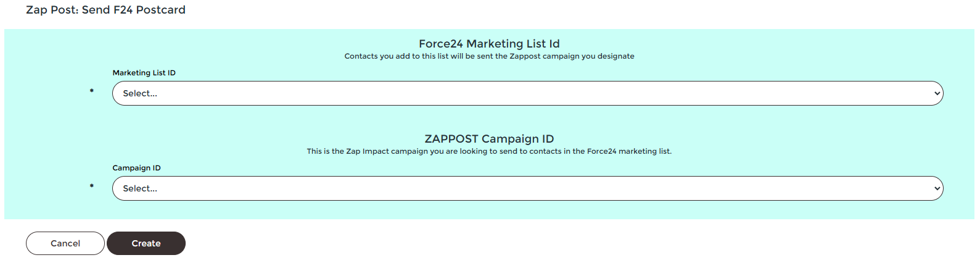The height and width of the screenshot is (268, 980).
Task: Click the "Force24 Marketing List Id" heading
Action: pos(489,44)
